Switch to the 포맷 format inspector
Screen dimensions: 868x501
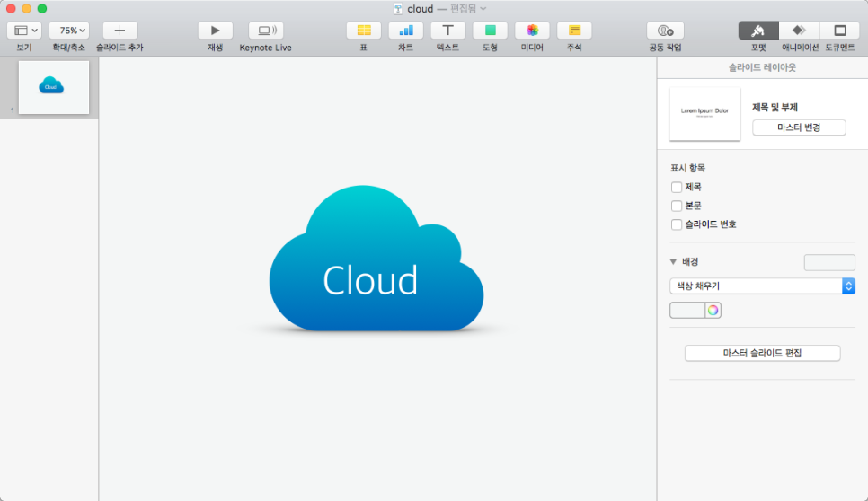coord(758,31)
